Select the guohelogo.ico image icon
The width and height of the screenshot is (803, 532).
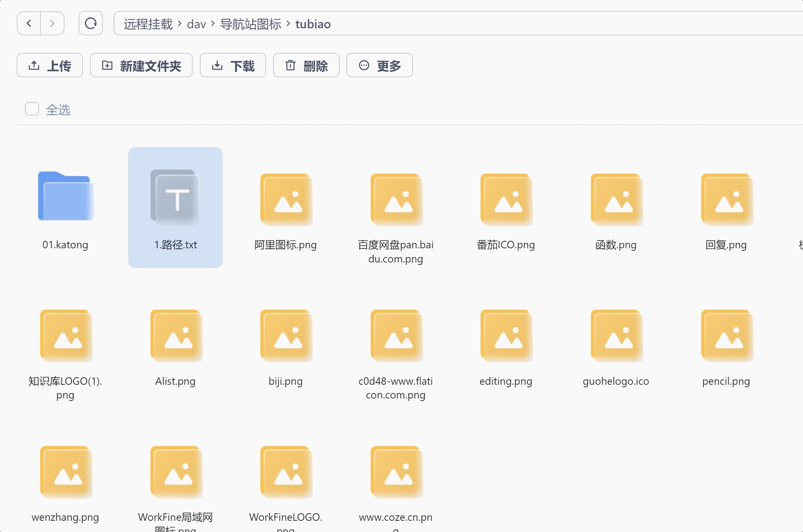pyautogui.click(x=617, y=336)
